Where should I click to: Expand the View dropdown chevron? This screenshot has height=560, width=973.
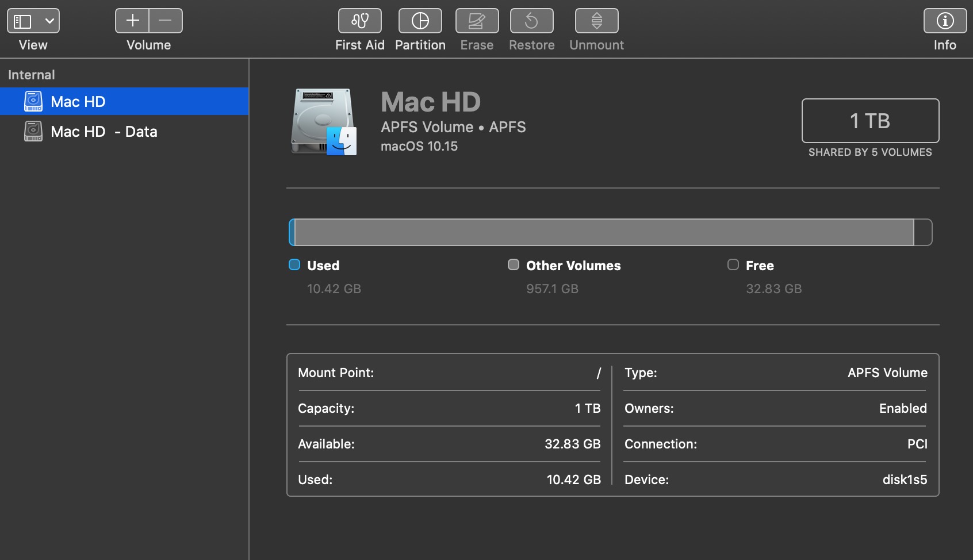[49, 21]
